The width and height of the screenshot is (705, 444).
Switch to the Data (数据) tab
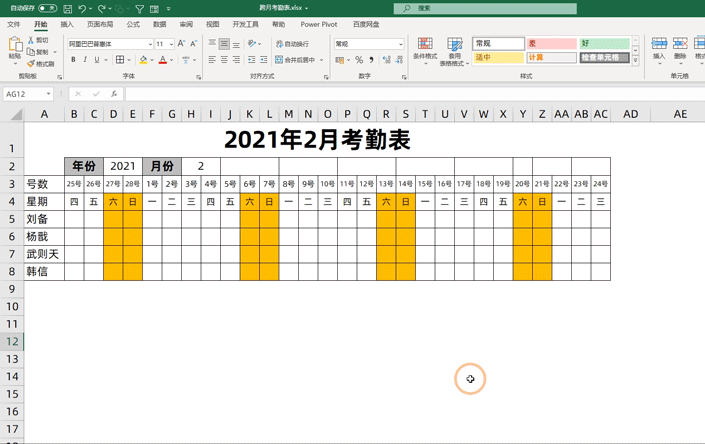click(160, 24)
